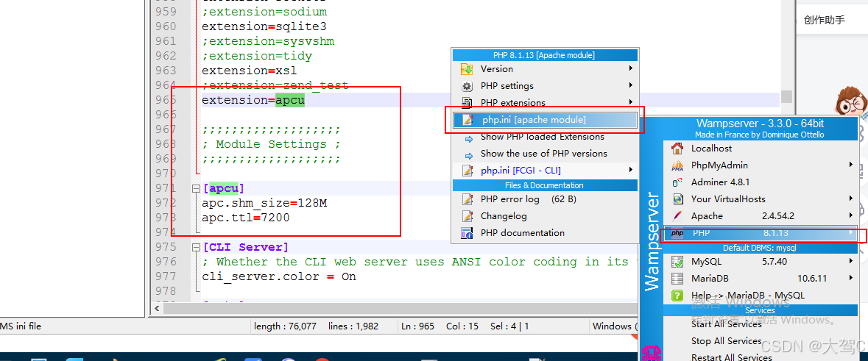Click Start All Services
Viewport: 868px width, 361px height.
click(726, 324)
